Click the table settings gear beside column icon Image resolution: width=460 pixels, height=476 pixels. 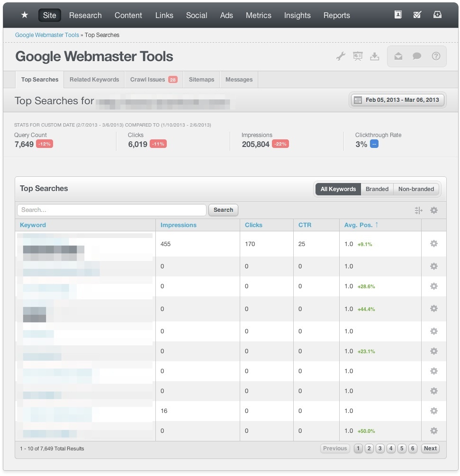pos(434,210)
